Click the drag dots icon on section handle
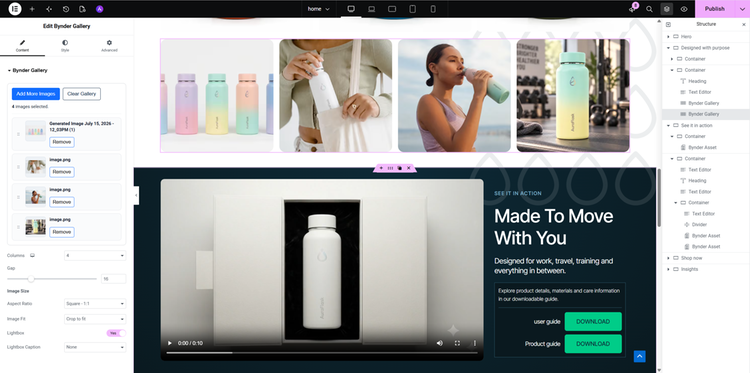Image resolution: width=750 pixels, height=373 pixels. (390, 168)
